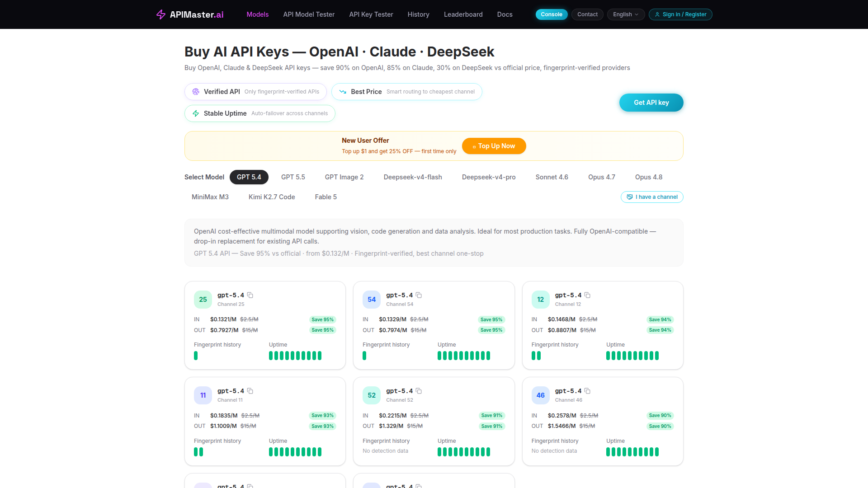Select the GPT Image 2 model tab

pyautogui.click(x=344, y=177)
